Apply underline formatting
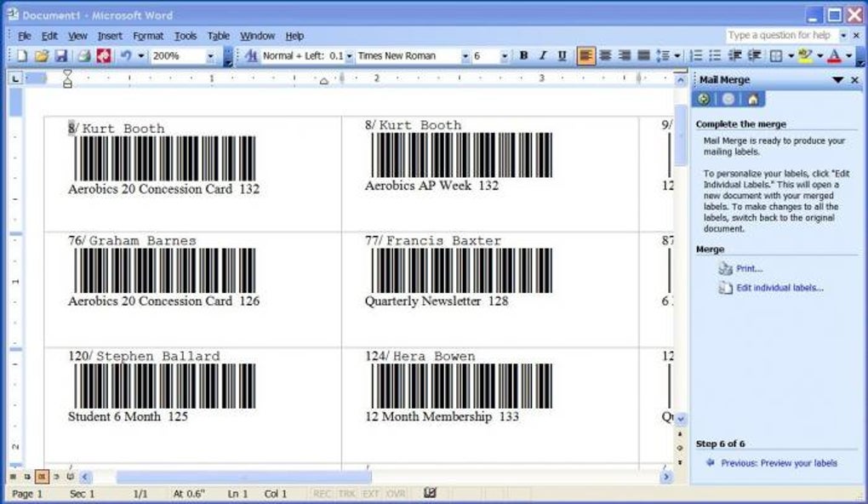The width and height of the screenshot is (868, 504). (562, 55)
